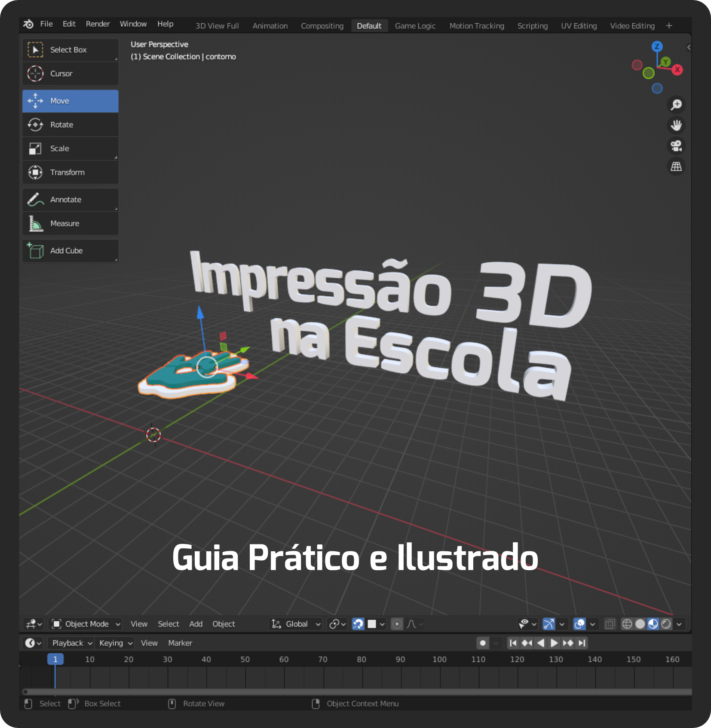This screenshot has height=728, width=711.
Task: Switch to camera view icon
Action: pyautogui.click(x=676, y=146)
